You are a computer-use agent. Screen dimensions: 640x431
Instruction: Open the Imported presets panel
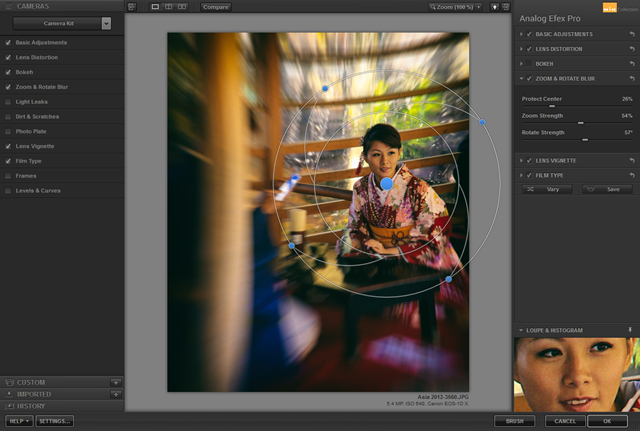pyautogui.click(x=33, y=394)
